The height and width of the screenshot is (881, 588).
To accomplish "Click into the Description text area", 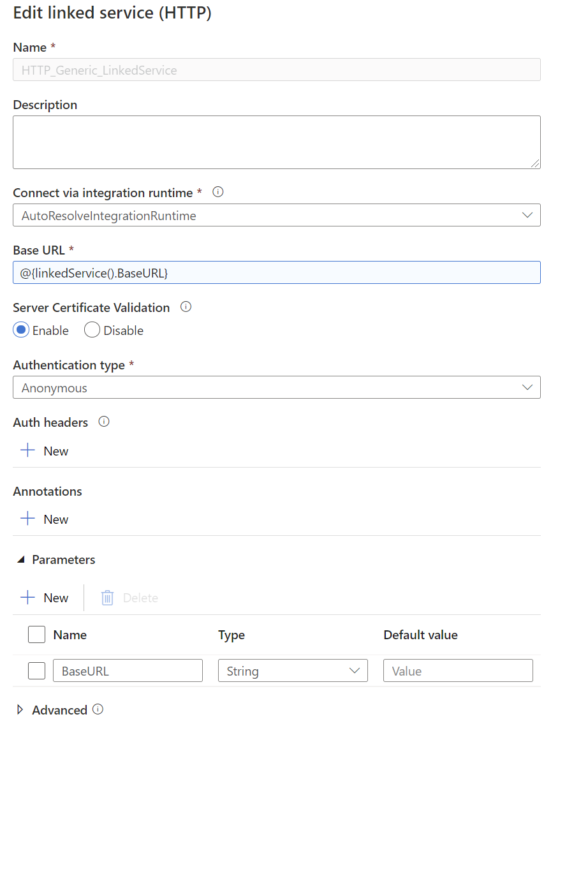I will [x=277, y=142].
